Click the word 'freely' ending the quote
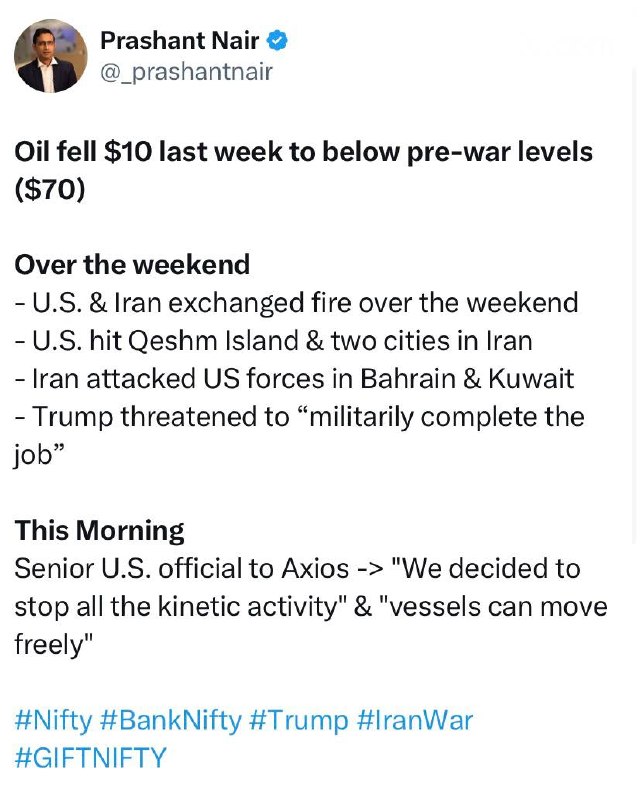The height and width of the screenshot is (800, 641). click(54, 645)
